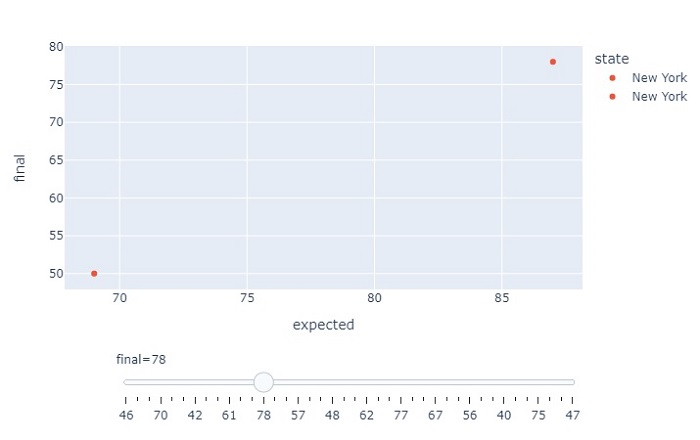Choose slider step labeled 48
Viewport: 700px width, 440px height.
pyautogui.click(x=332, y=382)
